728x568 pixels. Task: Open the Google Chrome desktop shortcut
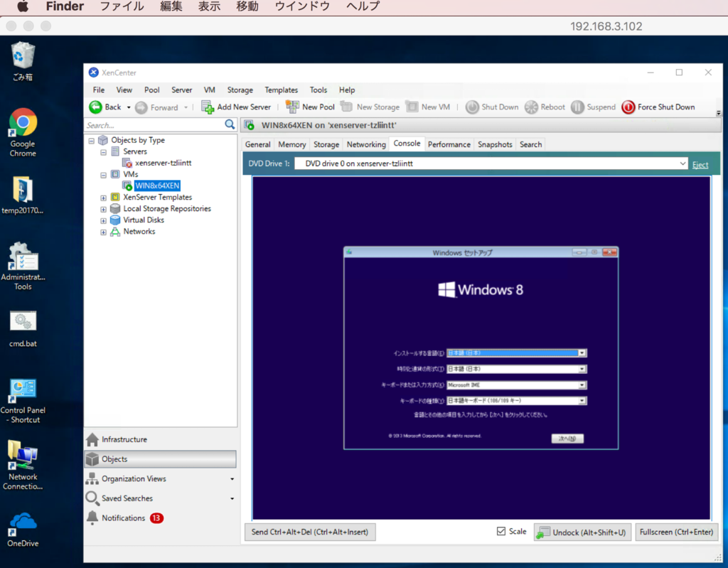(23, 133)
